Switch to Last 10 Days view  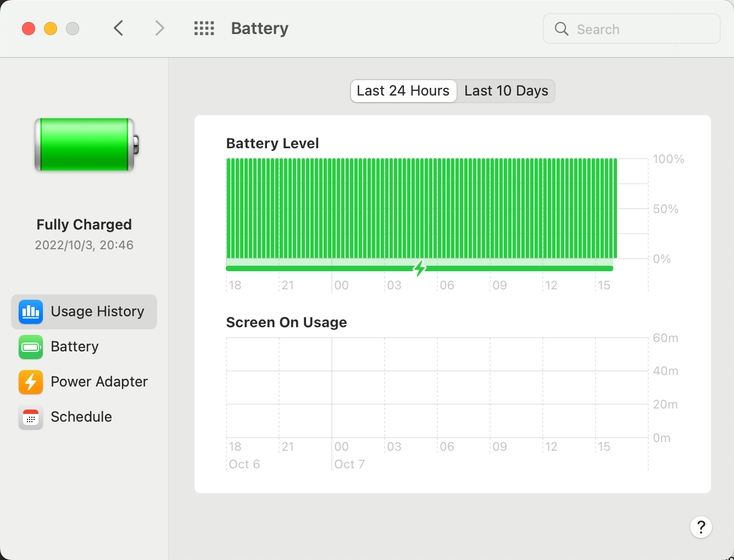point(506,91)
